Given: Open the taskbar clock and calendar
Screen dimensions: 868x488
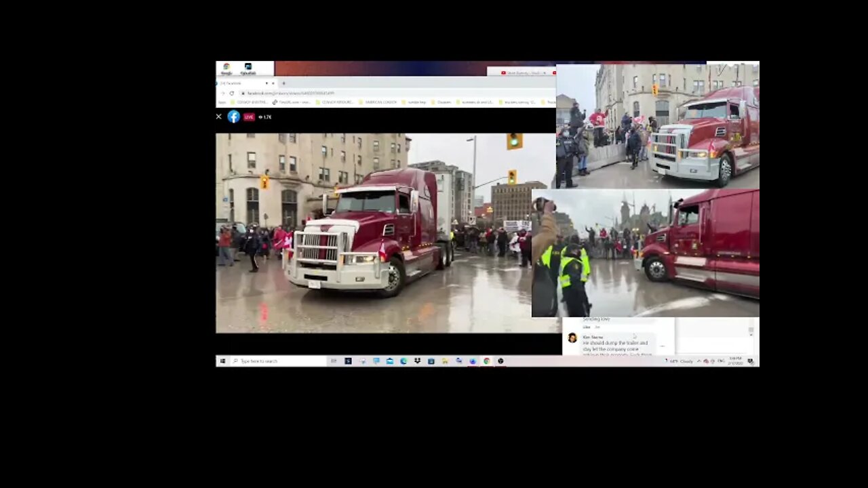Looking at the screenshot, I should tap(736, 361).
